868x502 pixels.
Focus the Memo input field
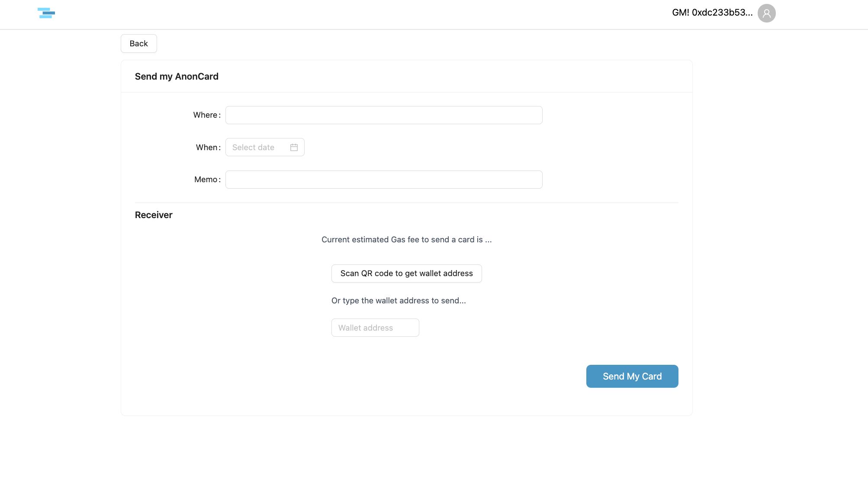pos(384,180)
